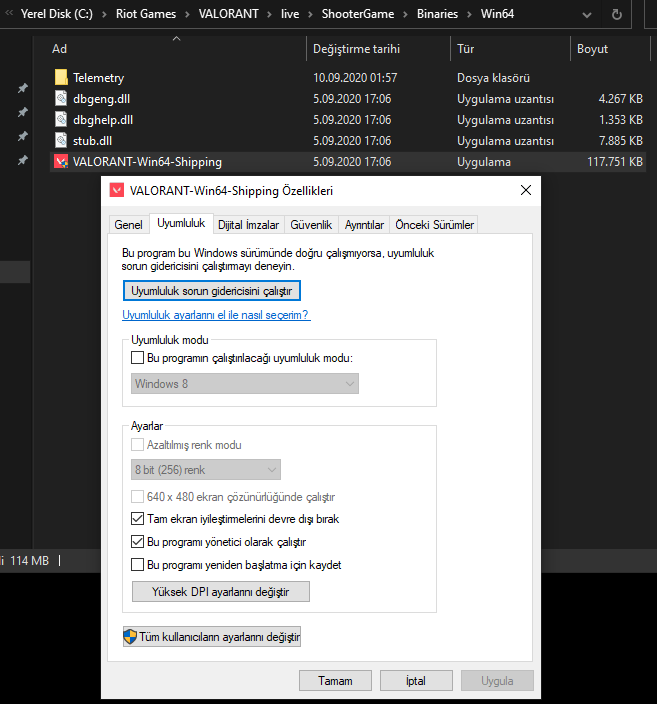Select the dbgeng.dll file name
The height and width of the screenshot is (704, 657).
[101, 99]
